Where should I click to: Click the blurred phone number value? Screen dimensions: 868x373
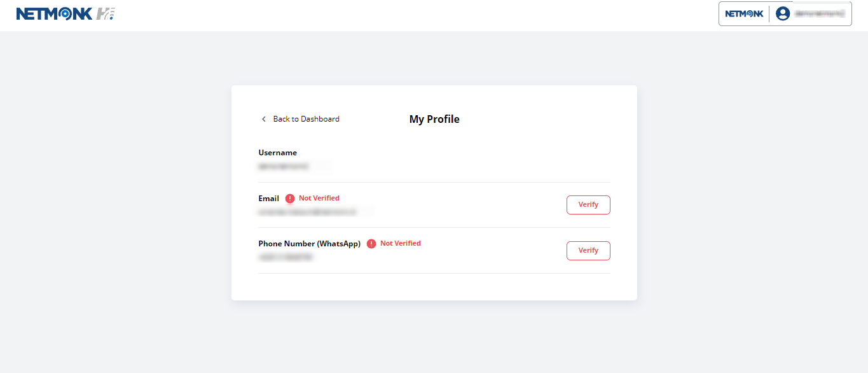(286, 257)
